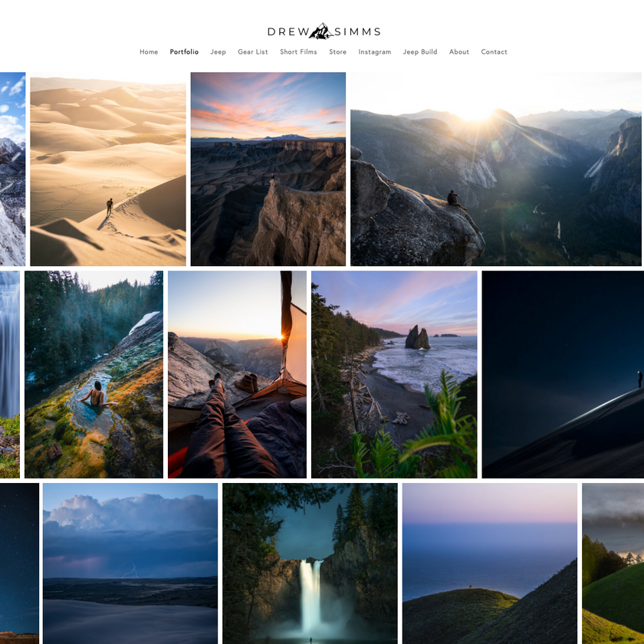644x644 pixels.
Task: Open the Home page
Action: tap(149, 51)
